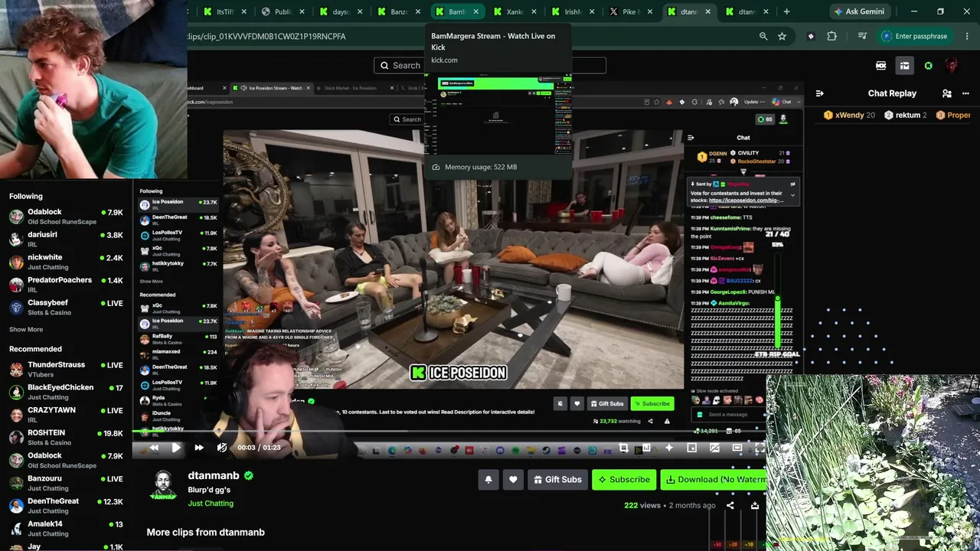Open a new browser tab

(786, 11)
